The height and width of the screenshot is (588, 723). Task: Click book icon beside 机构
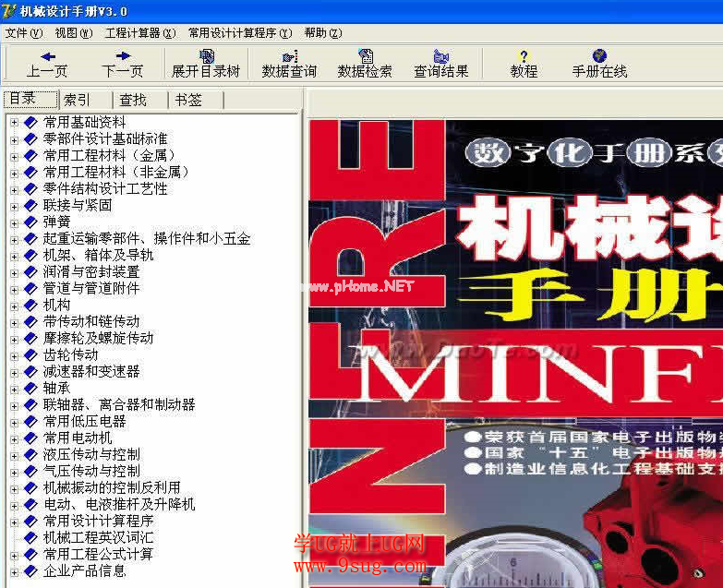[x=30, y=305]
